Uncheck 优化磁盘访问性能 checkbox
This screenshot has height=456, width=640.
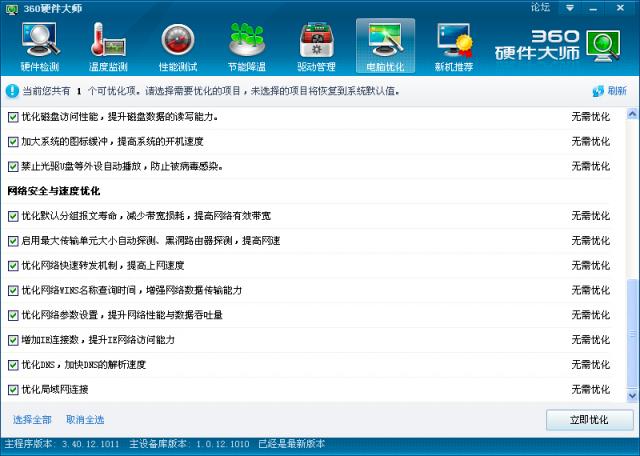click(x=13, y=117)
